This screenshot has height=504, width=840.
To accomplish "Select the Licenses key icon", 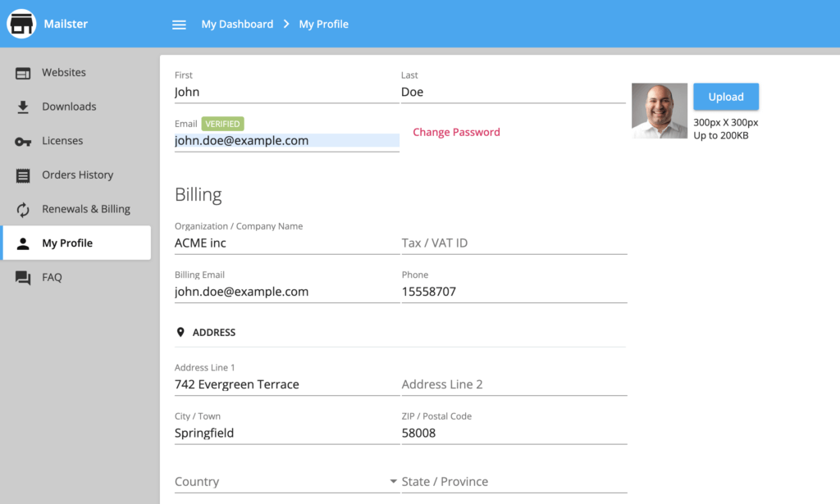I will click(24, 140).
